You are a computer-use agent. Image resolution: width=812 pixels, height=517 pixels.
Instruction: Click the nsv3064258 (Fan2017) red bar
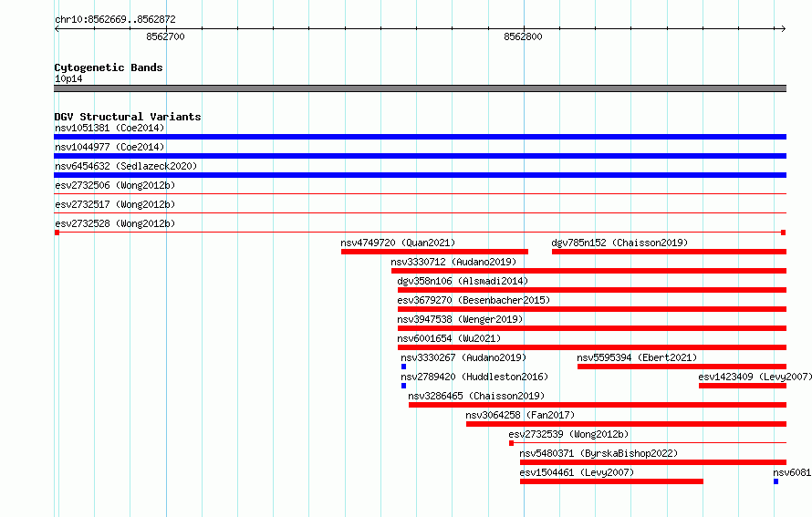click(626, 424)
